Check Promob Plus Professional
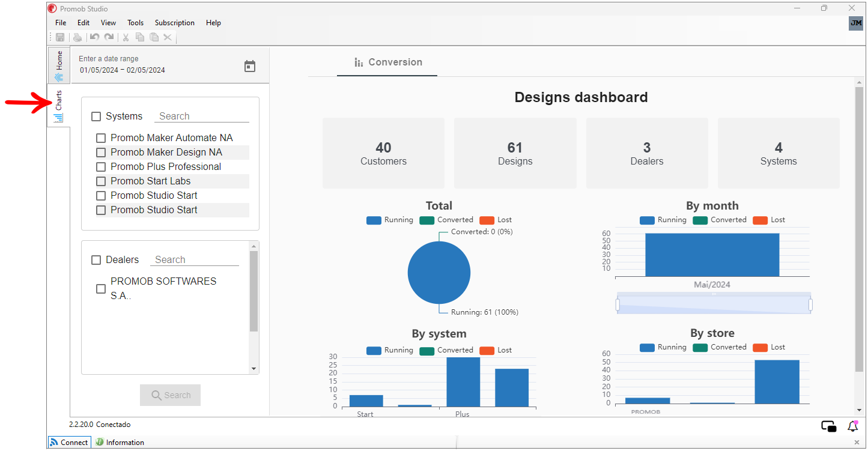The image size is (868, 451). (x=101, y=167)
